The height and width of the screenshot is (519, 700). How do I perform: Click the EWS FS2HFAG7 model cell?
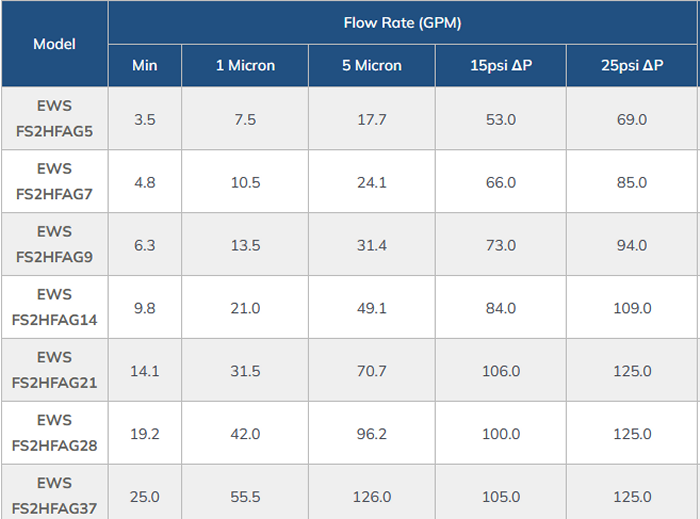pos(54,182)
